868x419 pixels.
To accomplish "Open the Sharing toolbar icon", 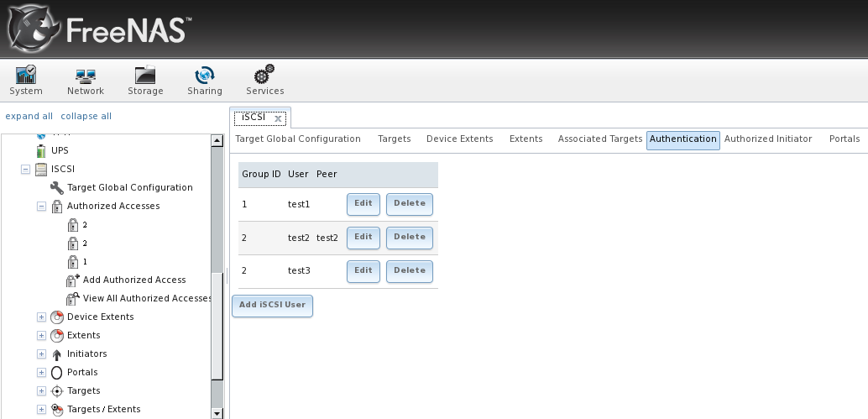I will 205,76.
